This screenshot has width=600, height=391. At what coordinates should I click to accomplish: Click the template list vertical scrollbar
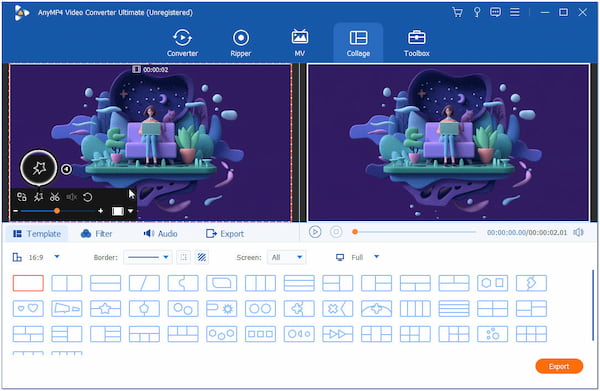coord(593,305)
